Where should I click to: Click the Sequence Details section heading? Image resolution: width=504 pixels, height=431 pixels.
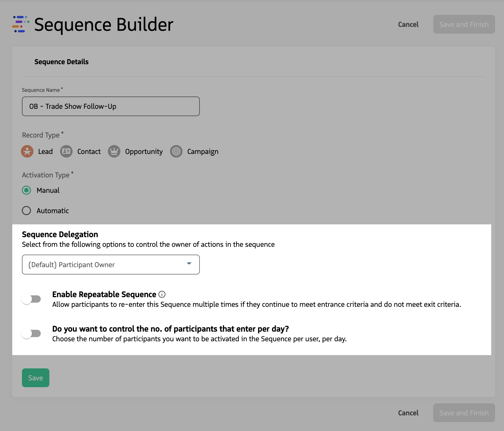click(61, 62)
